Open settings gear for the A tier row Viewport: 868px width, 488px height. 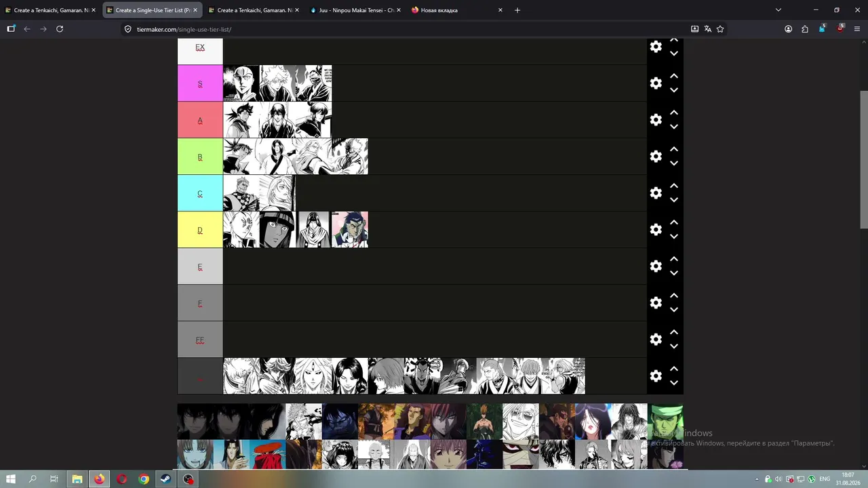click(x=656, y=120)
